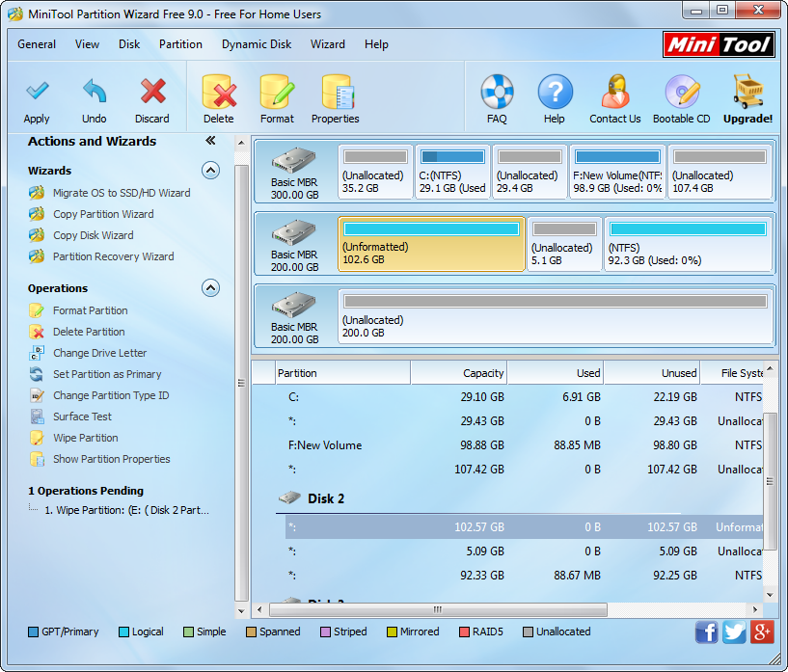Sort by the Capacity column header

click(x=459, y=373)
